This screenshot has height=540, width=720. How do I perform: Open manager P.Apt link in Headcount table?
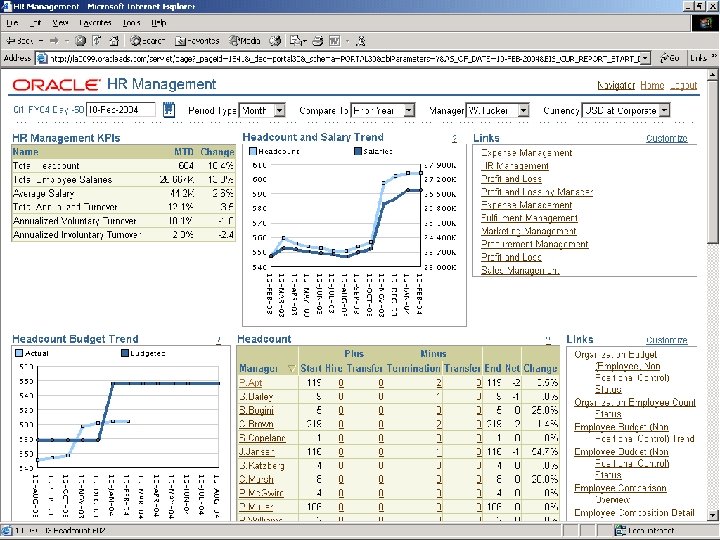coord(251,382)
